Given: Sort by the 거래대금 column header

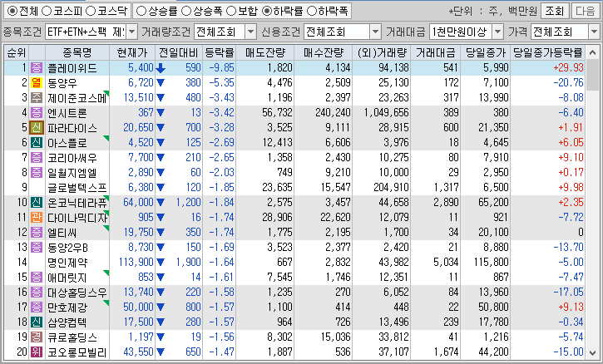Looking at the screenshot, I should 435,52.
